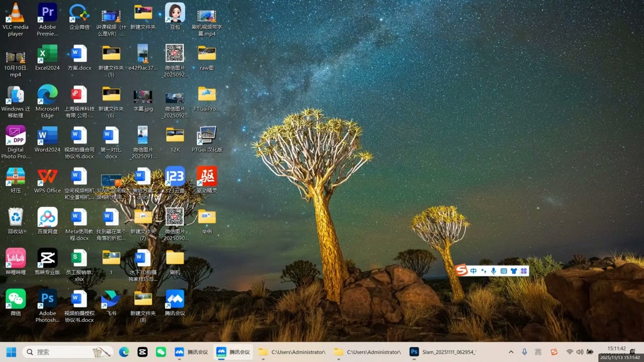This screenshot has height=362, width=644.
Task: Expand the hidden system tray icons chevron
Action: 511,352
